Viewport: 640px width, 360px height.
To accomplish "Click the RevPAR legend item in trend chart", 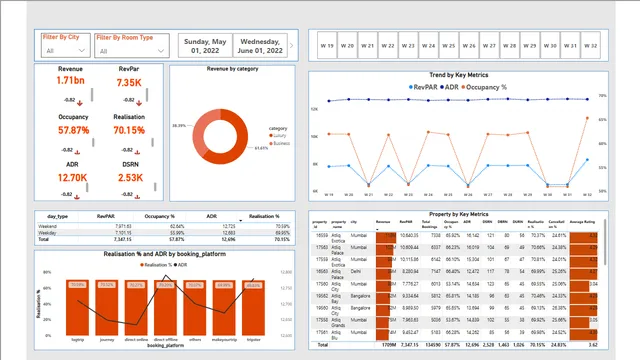I will point(423,87).
